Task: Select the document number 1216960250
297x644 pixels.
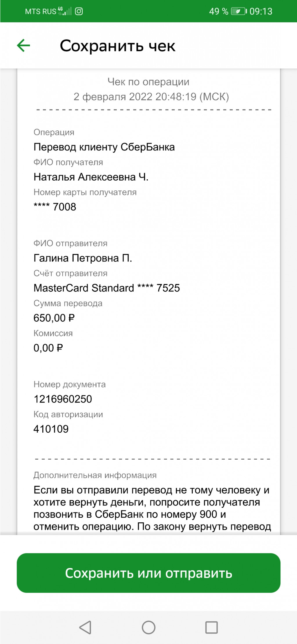Action: 63,399
